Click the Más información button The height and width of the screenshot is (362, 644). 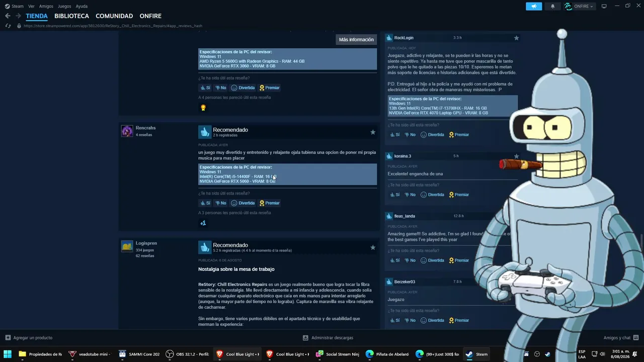(x=356, y=40)
